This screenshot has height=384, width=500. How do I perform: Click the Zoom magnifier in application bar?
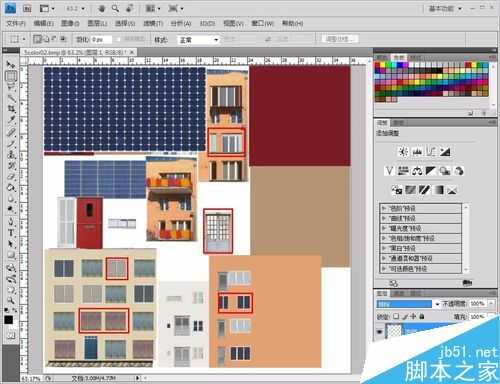coord(115,8)
